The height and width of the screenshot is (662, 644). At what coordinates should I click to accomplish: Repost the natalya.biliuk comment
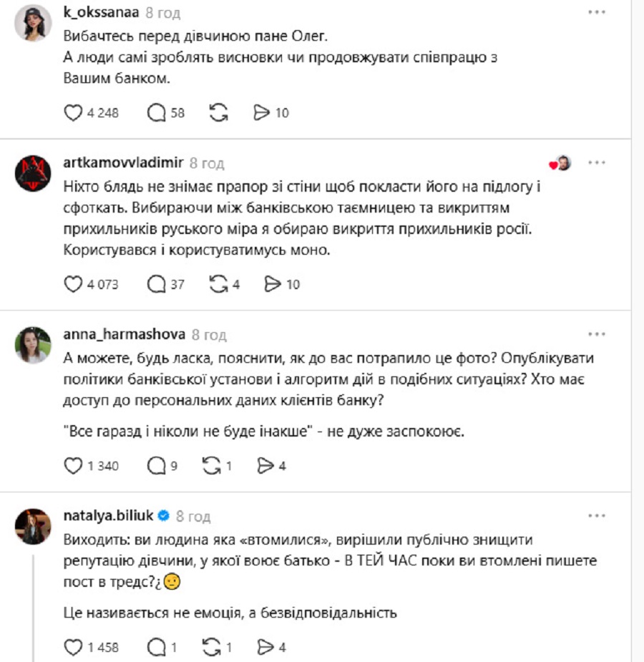[212, 647]
